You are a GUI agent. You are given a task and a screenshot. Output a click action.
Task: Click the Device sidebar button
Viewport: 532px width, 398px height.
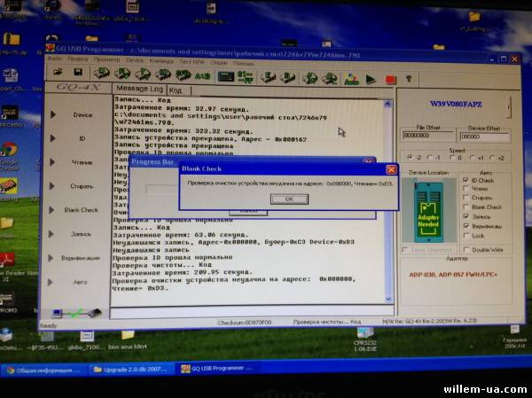(x=82, y=115)
